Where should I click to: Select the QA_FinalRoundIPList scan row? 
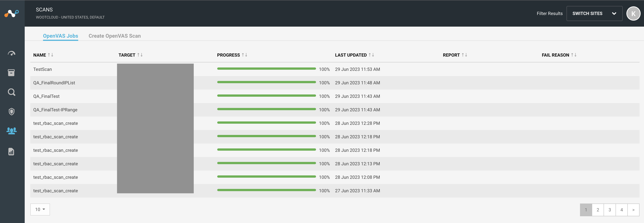click(54, 83)
